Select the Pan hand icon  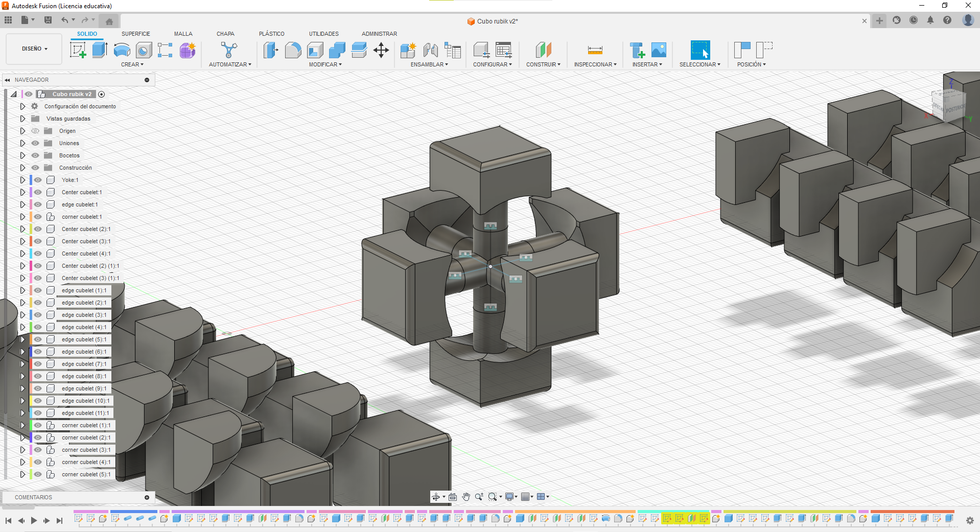coord(466,497)
